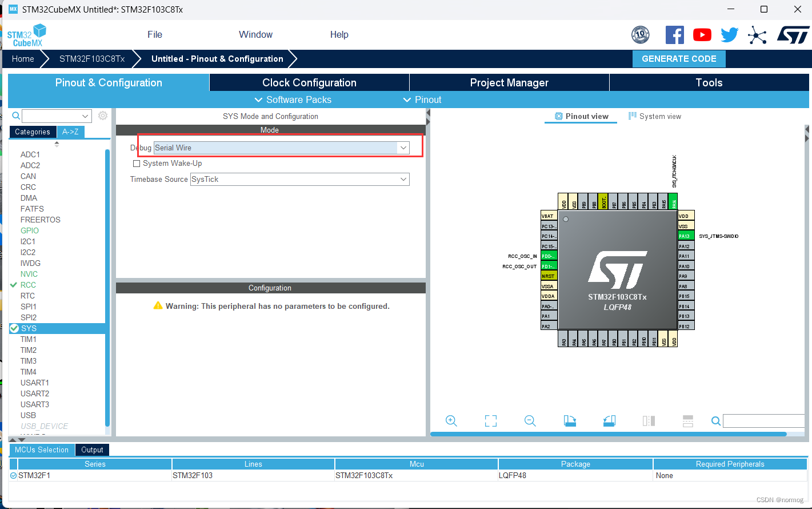Open the ST YouTube channel icon
Image resolution: width=812 pixels, height=509 pixels.
[702, 35]
